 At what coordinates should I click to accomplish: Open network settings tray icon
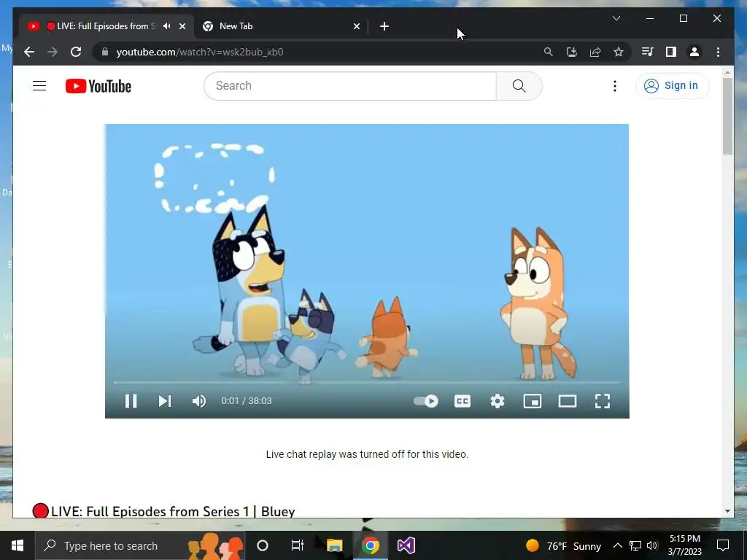click(x=635, y=545)
